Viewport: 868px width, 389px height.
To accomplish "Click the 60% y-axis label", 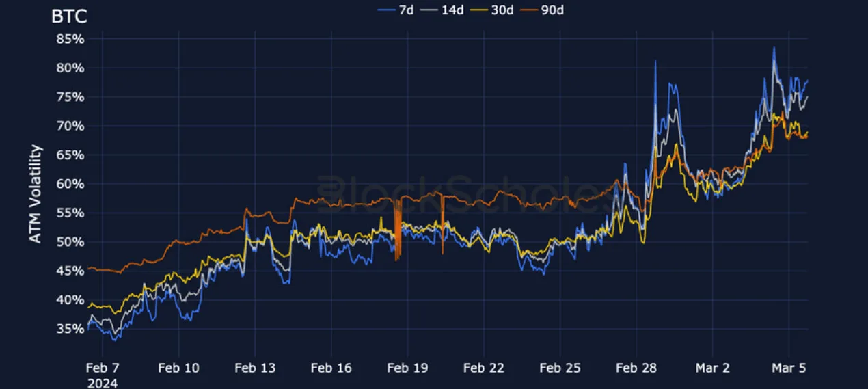I will point(70,184).
